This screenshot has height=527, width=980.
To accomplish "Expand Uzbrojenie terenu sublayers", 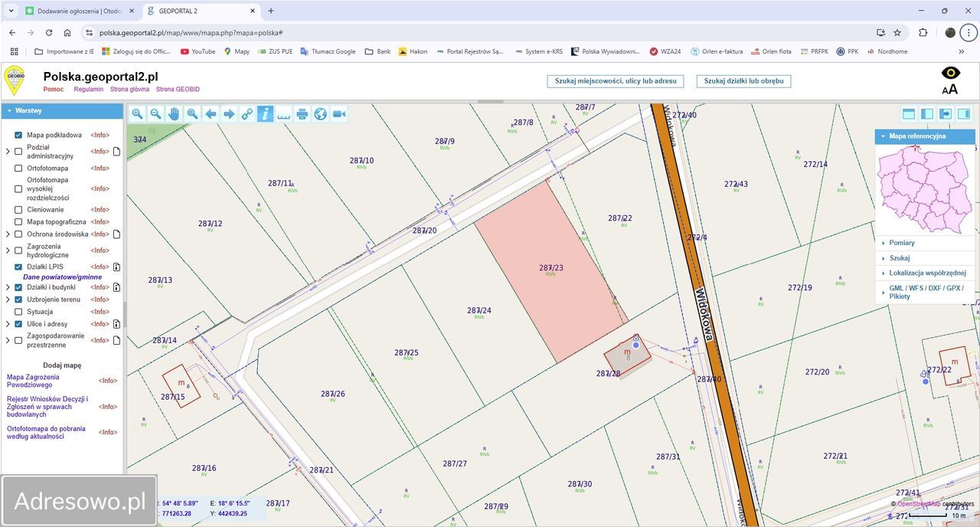I will [8, 300].
